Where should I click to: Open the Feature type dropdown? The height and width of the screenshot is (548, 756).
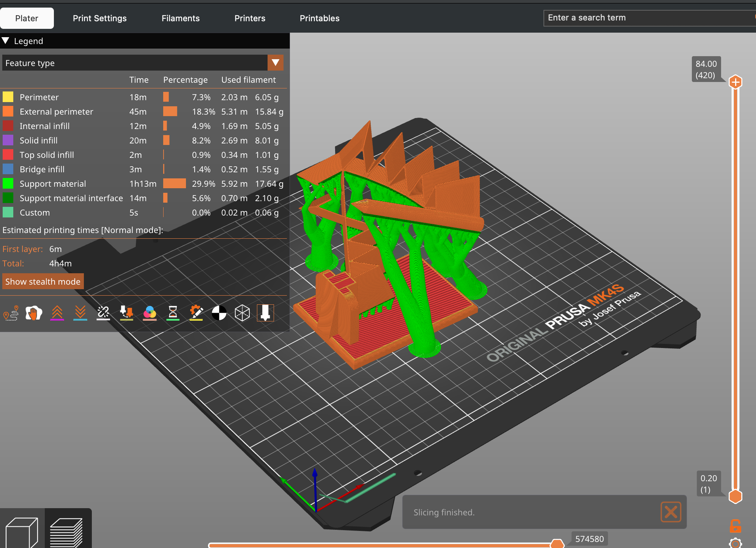276,63
